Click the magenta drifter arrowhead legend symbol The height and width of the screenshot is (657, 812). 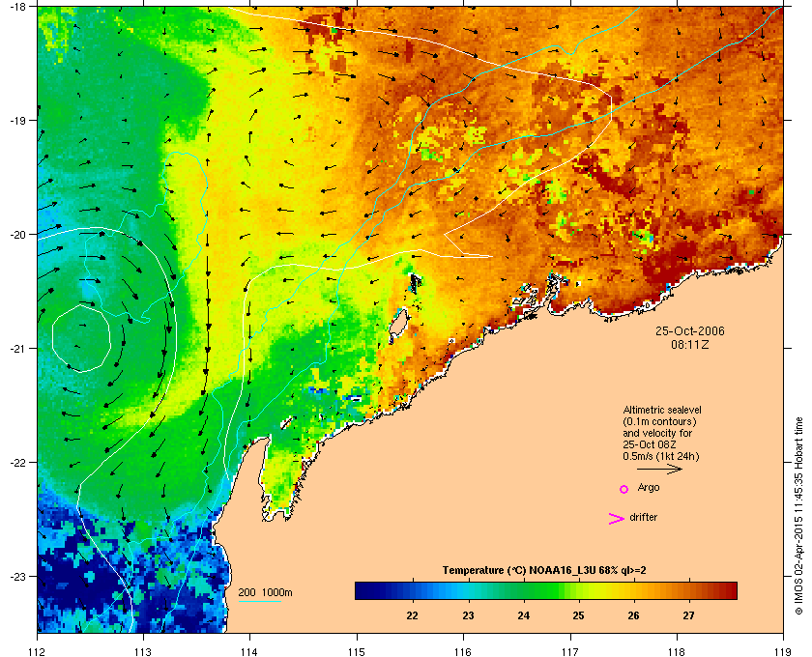pyautogui.click(x=617, y=519)
